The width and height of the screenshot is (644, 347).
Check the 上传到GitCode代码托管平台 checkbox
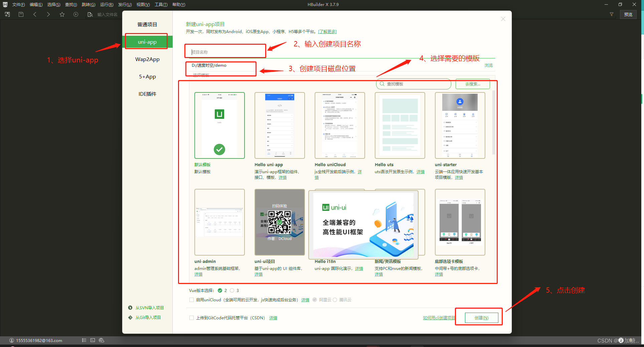192,318
